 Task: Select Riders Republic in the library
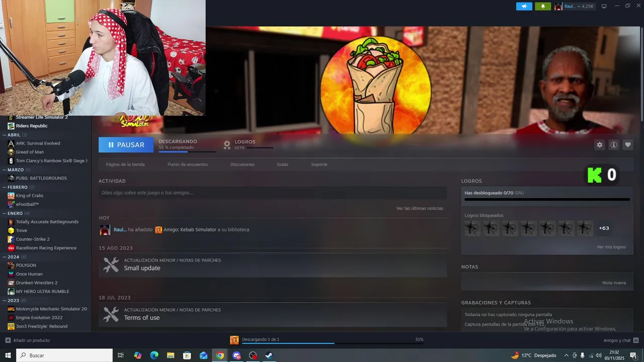[32, 126]
